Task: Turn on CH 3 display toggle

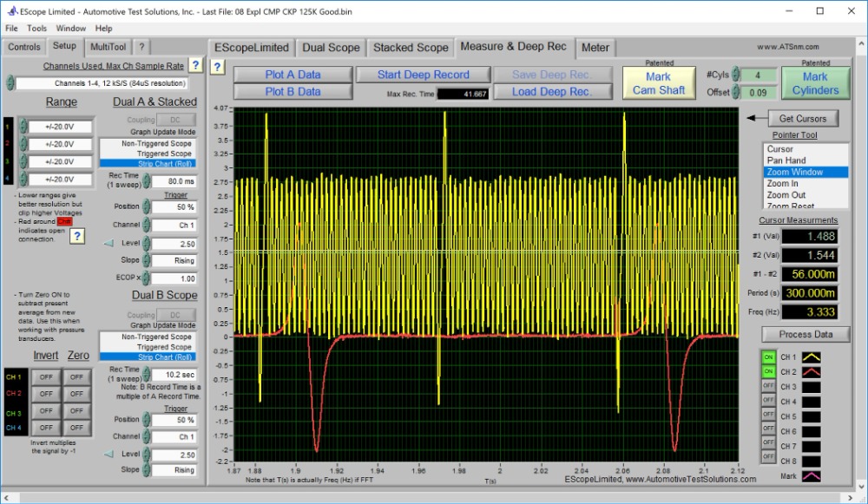Action: point(768,386)
